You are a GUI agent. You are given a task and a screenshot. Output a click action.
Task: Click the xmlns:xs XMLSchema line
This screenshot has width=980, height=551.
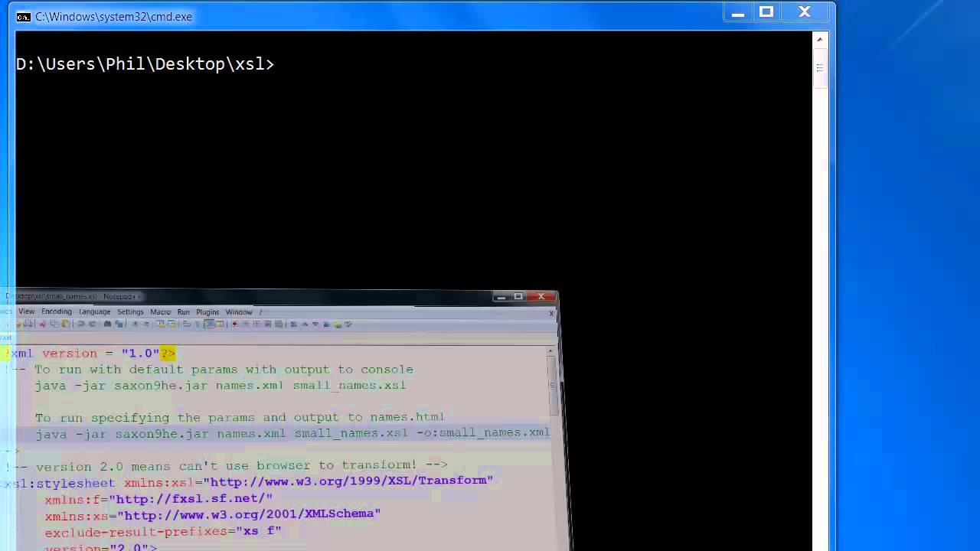(212, 514)
